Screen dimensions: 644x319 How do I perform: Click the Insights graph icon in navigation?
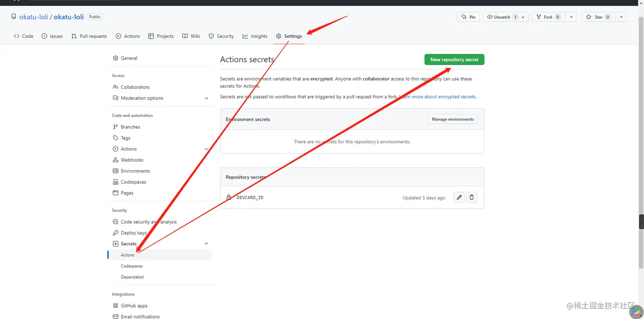coord(245,36)
